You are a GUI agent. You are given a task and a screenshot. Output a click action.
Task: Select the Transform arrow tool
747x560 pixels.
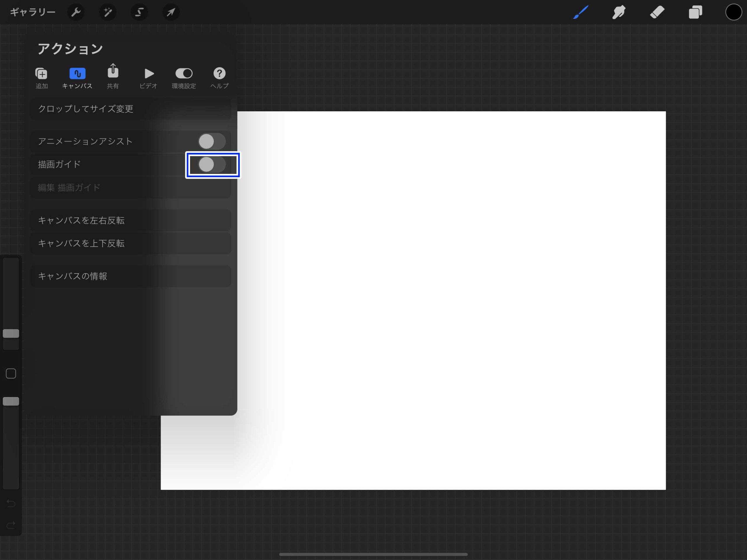pyautogui.click(x=171, y=12)
